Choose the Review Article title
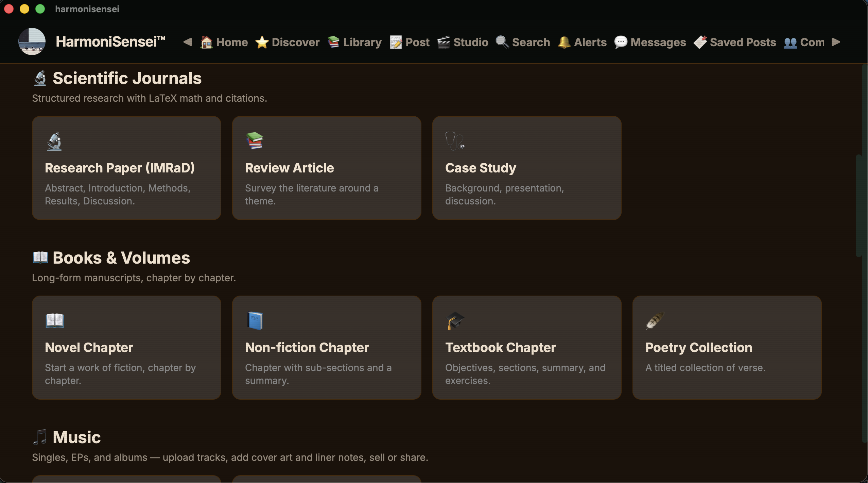Screen dimensions: 868x483 click(x=290, y=168)
